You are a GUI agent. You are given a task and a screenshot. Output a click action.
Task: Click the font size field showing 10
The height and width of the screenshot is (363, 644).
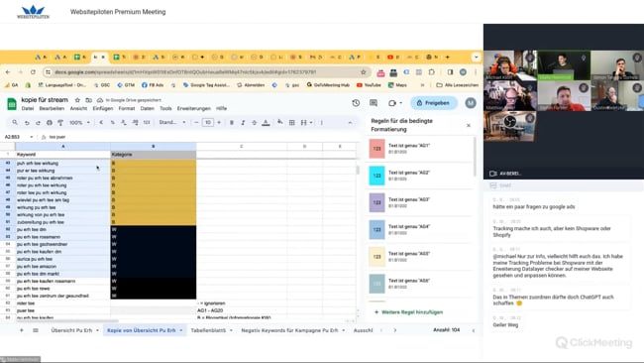click(x=208, y=123)
